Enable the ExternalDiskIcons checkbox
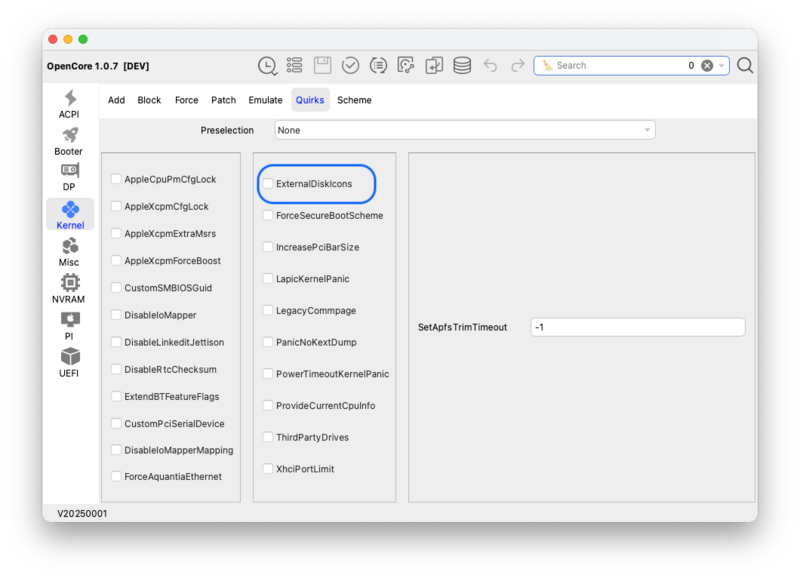The image size is (800, 578). pyautogui.click(x=268, y=184)
